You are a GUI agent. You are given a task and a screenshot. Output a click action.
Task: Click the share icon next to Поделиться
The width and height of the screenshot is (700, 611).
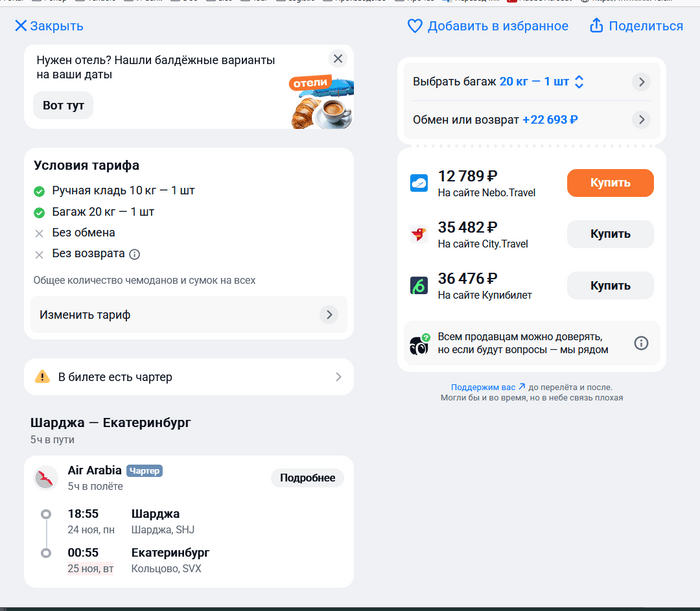(597, 26)
